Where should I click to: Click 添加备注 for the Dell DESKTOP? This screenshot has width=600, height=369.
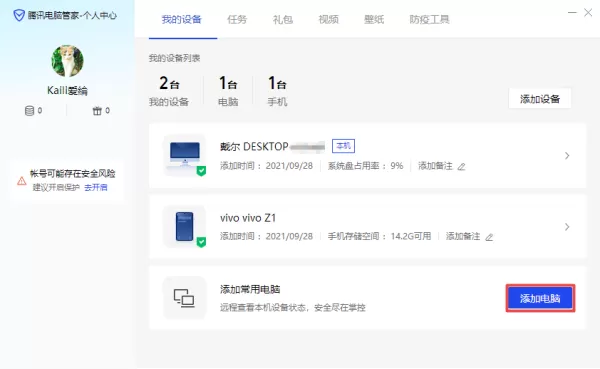(435, 166)
